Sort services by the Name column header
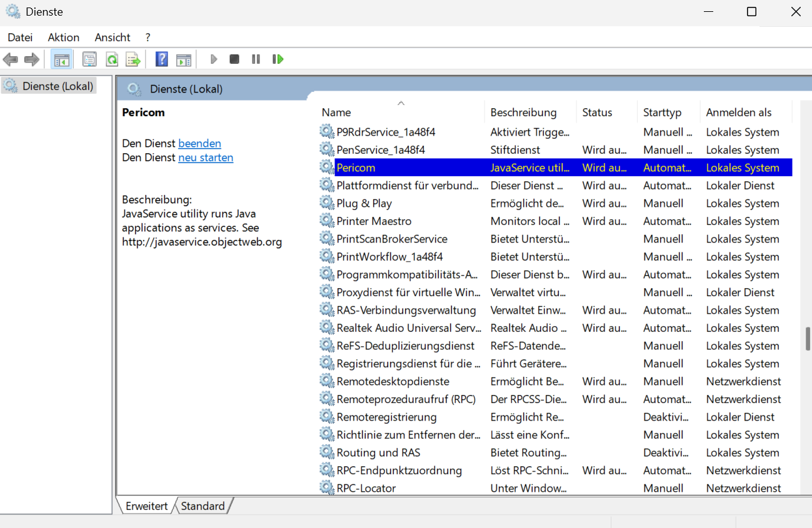 click(336, 112)
